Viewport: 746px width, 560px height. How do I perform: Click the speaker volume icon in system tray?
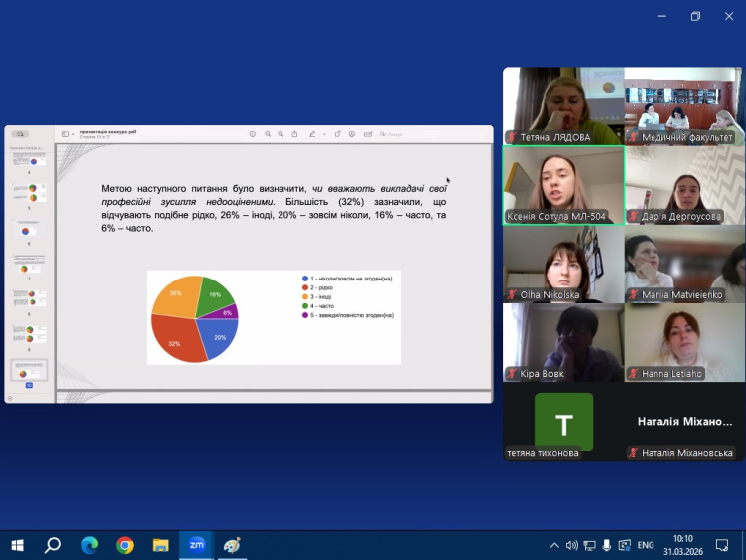(x=572, y=545)
